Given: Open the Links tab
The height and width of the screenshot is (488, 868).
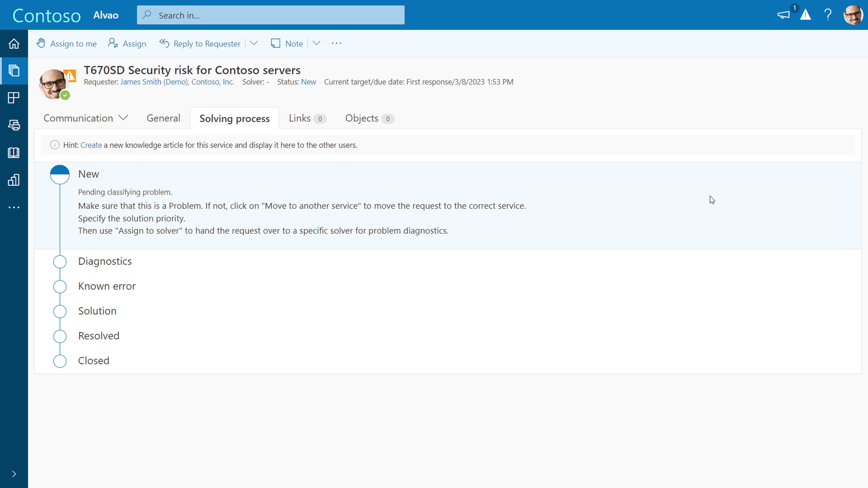Looking at the screenshot, I should pos(299,118).
